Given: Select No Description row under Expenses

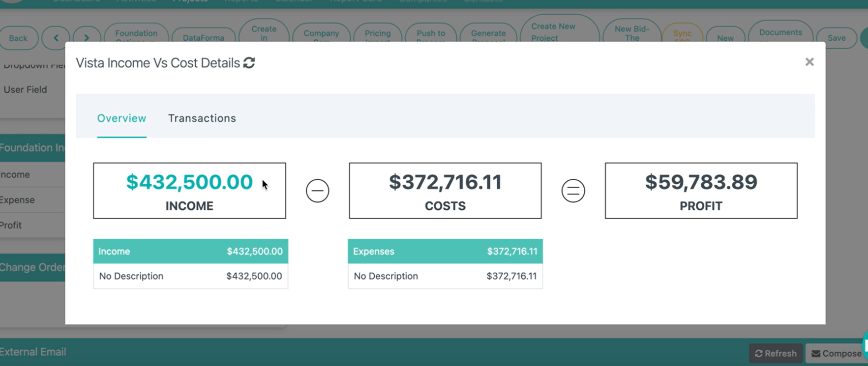Looking at the screenshot, I should point(445,276).
